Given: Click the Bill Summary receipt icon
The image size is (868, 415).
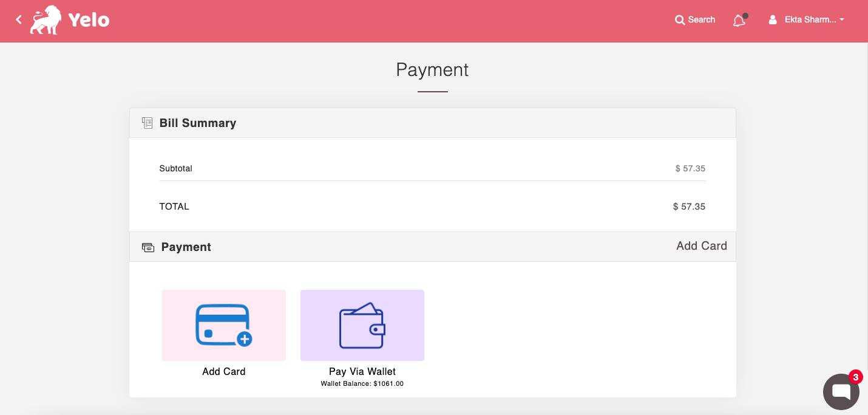Looking at the screenshot, I should tap(147, 123).
